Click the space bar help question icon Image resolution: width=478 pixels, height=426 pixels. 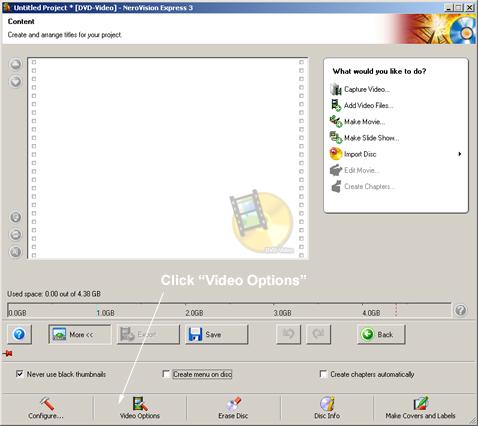pos(461,310)
